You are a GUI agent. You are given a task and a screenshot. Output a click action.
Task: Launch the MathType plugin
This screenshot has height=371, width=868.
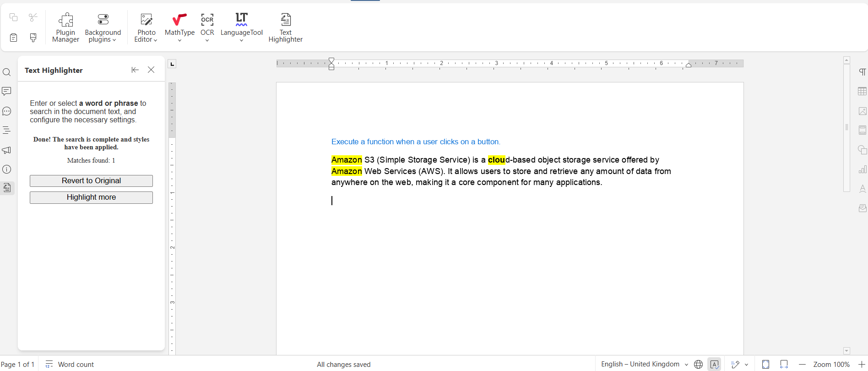(179, 27)
